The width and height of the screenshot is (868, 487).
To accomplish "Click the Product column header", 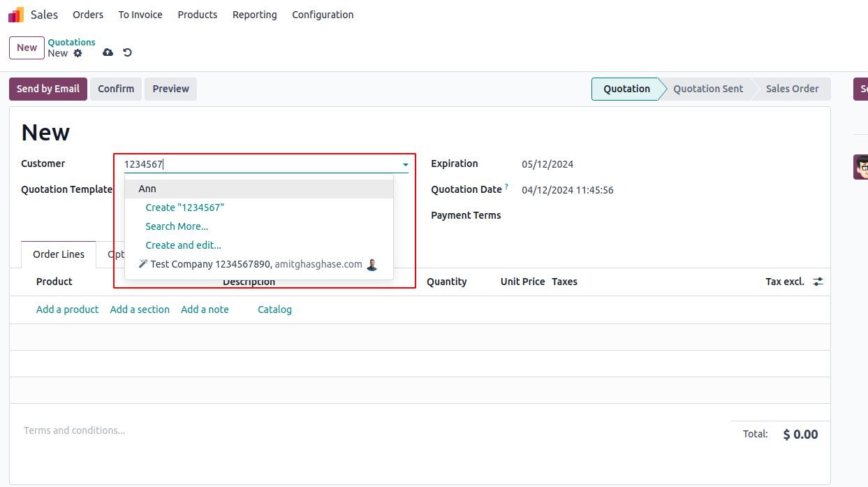I will coord(54,282).
